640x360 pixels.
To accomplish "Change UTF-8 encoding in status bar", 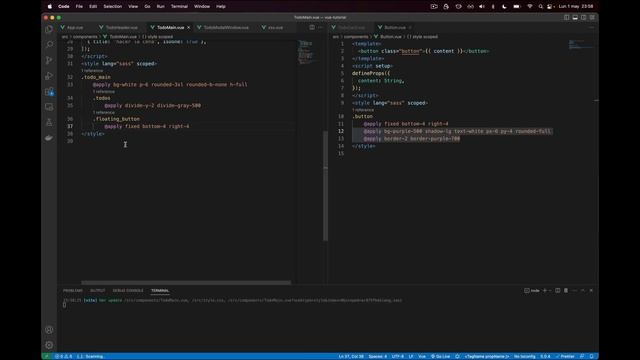I will (398, 356).
